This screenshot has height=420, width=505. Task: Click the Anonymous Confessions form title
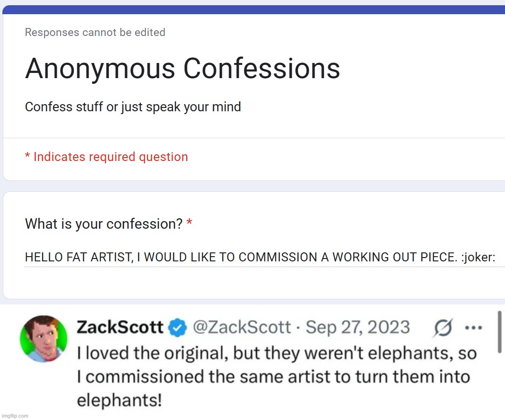point(182,69)
